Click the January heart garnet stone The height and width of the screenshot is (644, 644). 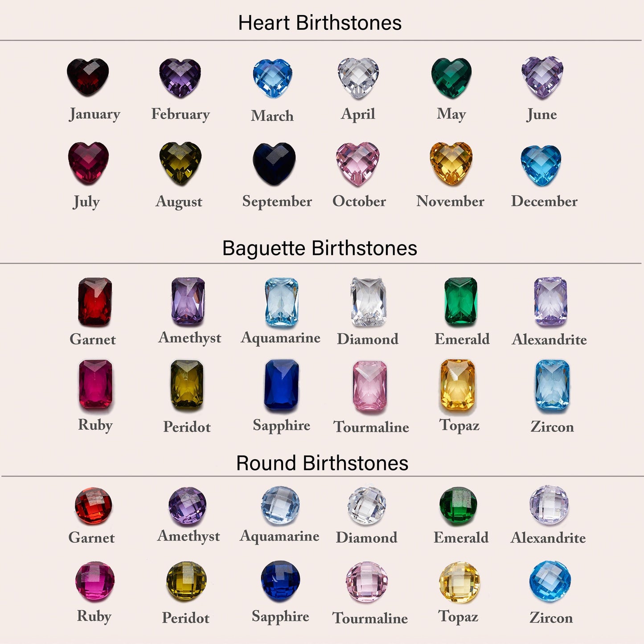click(x=88, y=77)
